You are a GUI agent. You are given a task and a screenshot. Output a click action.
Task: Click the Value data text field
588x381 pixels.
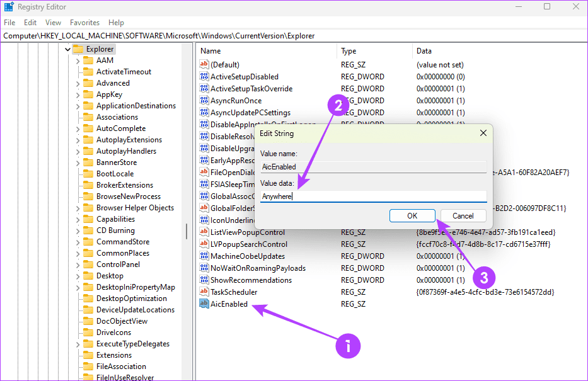coord(373,196)
